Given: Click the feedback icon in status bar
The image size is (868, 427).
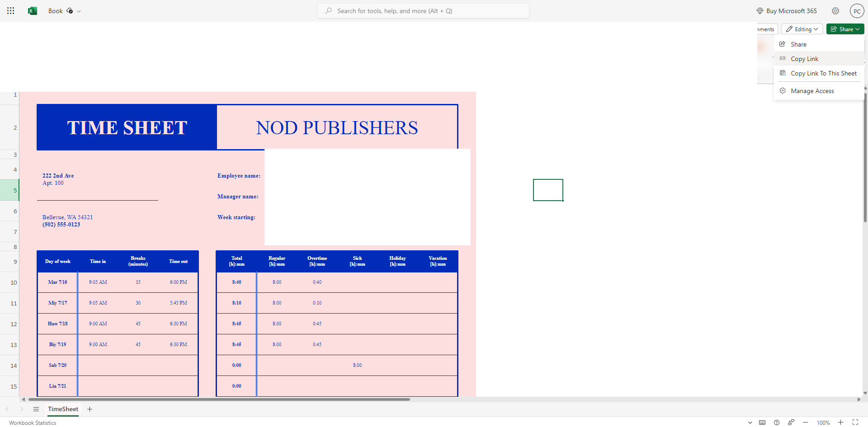Looking at the screenshot, I should point(791,423).
